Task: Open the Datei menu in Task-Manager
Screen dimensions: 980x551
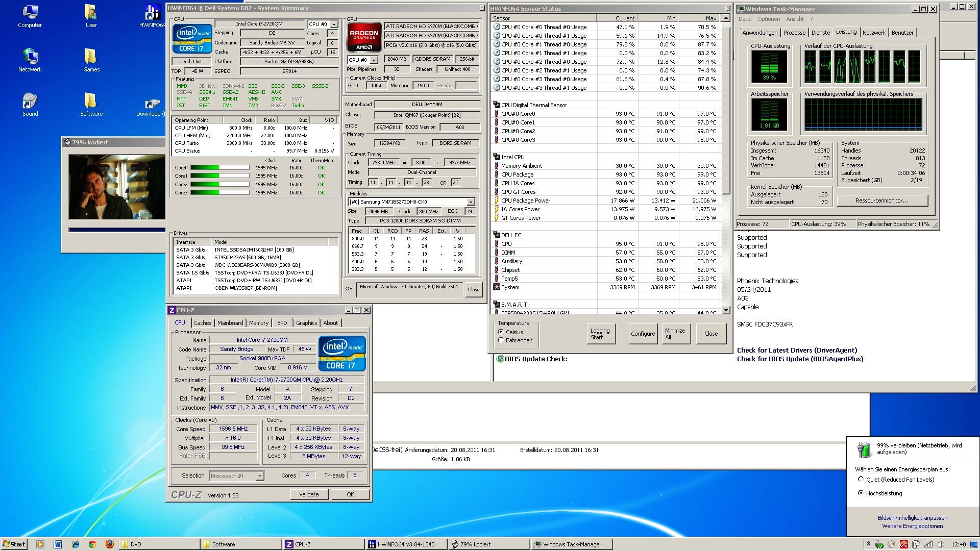Action: 745,19
